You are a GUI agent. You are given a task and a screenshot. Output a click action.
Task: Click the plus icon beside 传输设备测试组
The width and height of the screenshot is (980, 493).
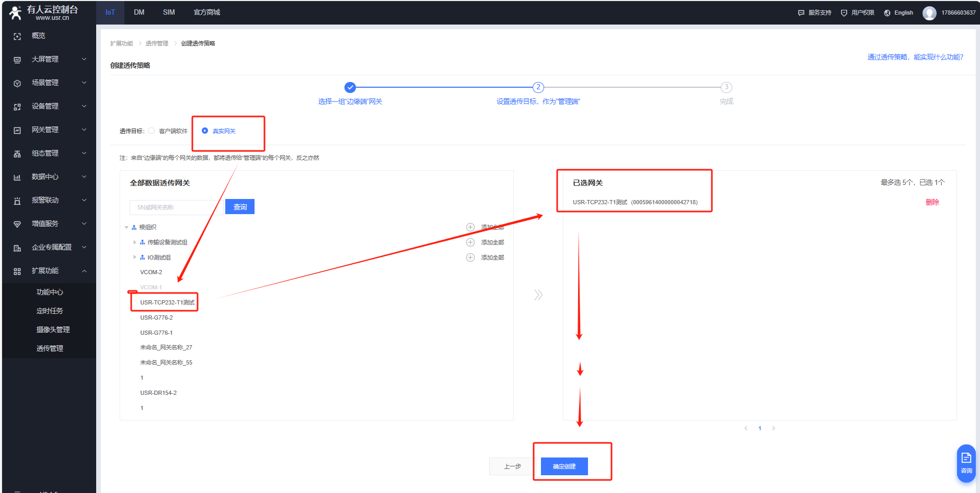(470, 242)
